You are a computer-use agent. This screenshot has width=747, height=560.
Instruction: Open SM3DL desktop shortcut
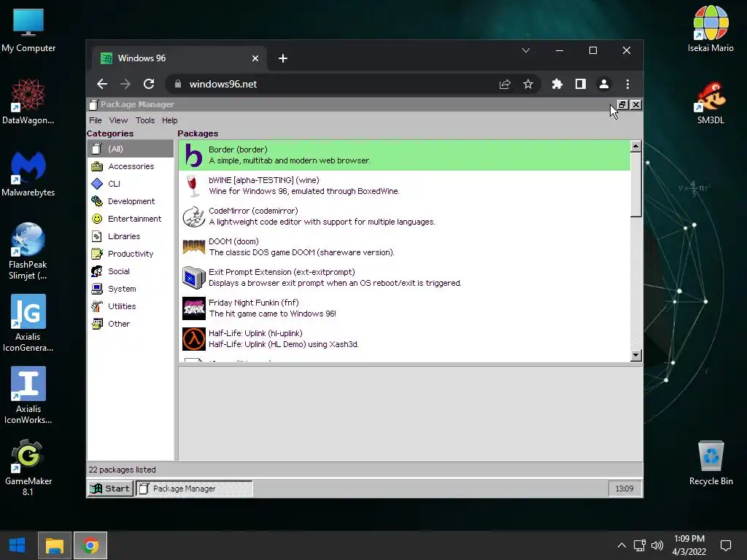(x=711, y=102)
